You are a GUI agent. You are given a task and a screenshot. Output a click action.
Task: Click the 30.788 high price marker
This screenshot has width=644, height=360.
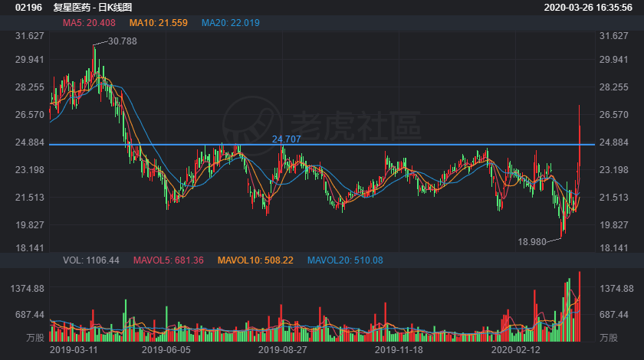123,41
